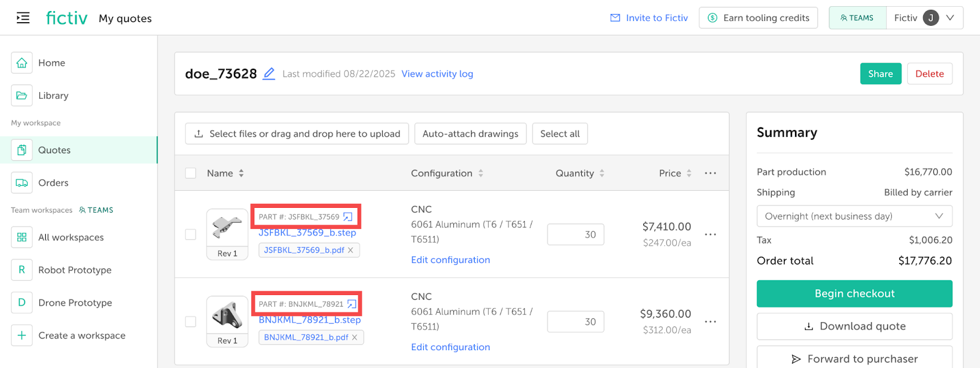Screen dimensions: 980x368
Task: Edit quote name doe_73628 with pencil icon
Action: pos(269,74)
